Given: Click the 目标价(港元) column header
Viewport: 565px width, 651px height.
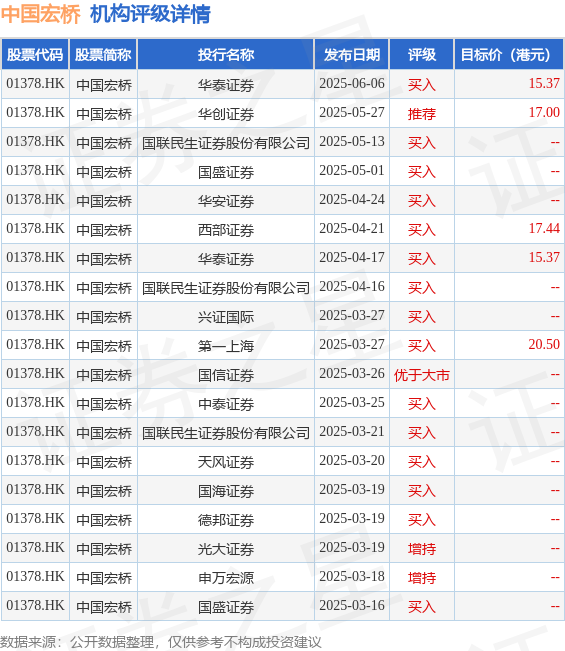Looking at the screenshot, I should pos(509,54).
